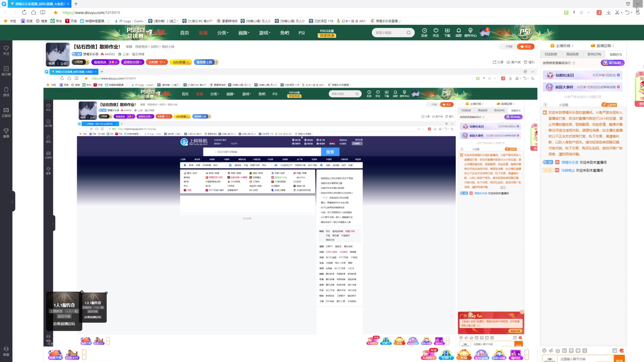The height and width of the screenshot is (362, 644).
Task: Expand the 钻粉纪念日 banner
Action: pyautogui.click(x=583, y=75)
